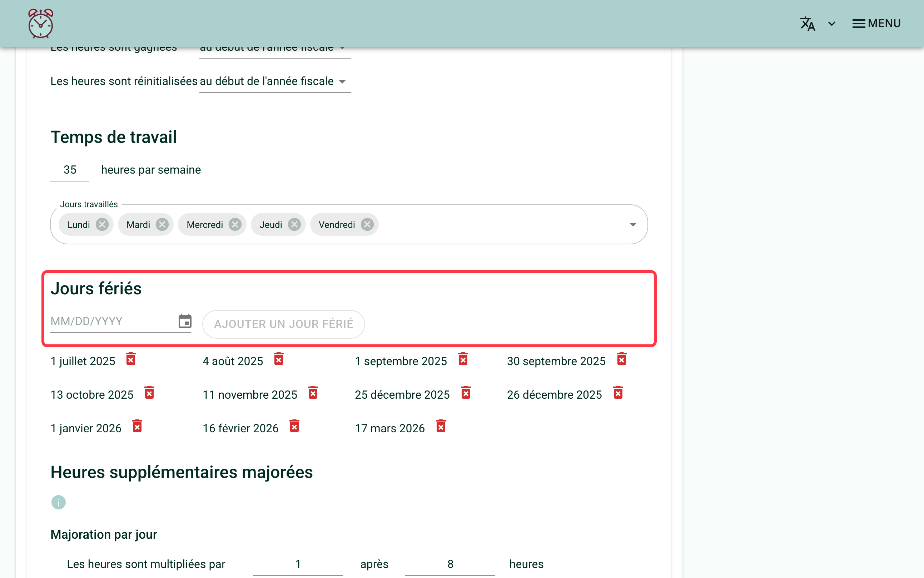Open the hamburger MENU
This screenshot has width=924, height=578.
876,24
